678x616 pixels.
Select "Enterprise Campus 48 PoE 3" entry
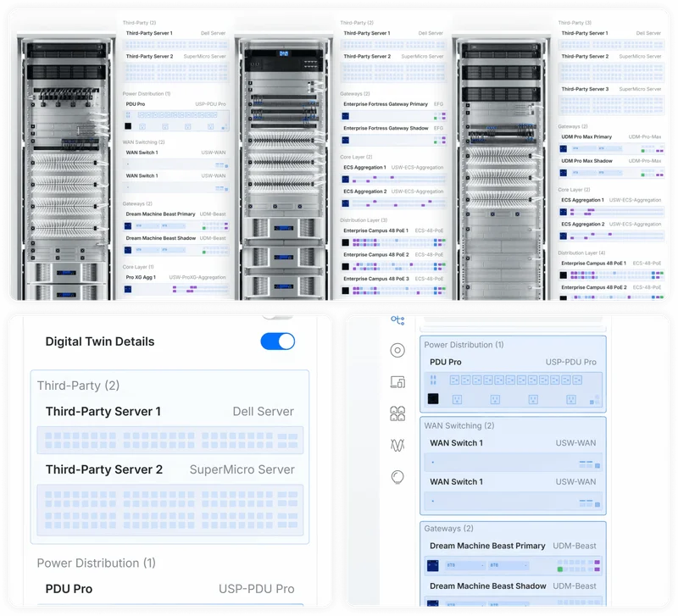coord(376,279)
